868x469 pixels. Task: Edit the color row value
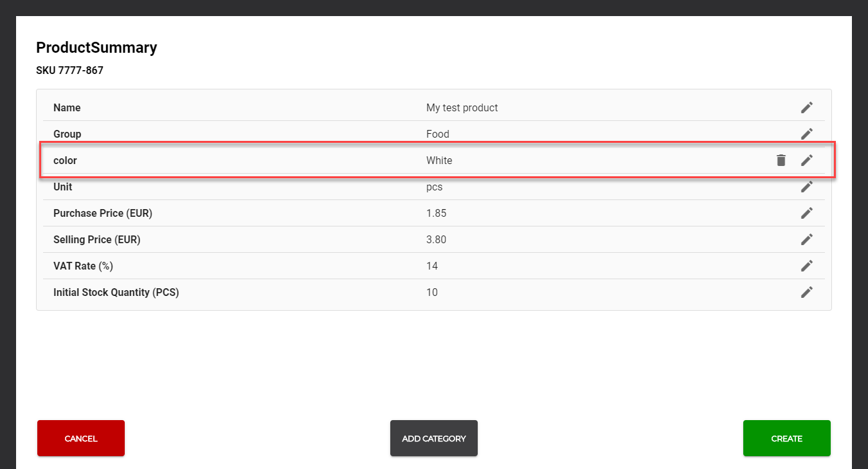click(x=806, y=160)
